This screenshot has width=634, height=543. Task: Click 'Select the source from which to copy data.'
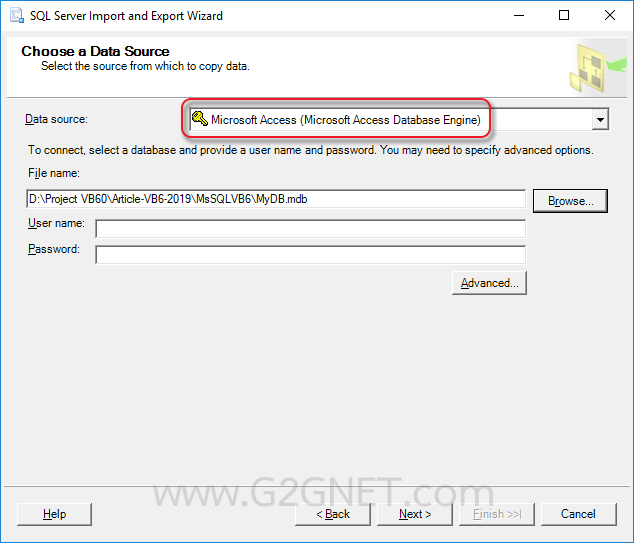coord(145,66)
